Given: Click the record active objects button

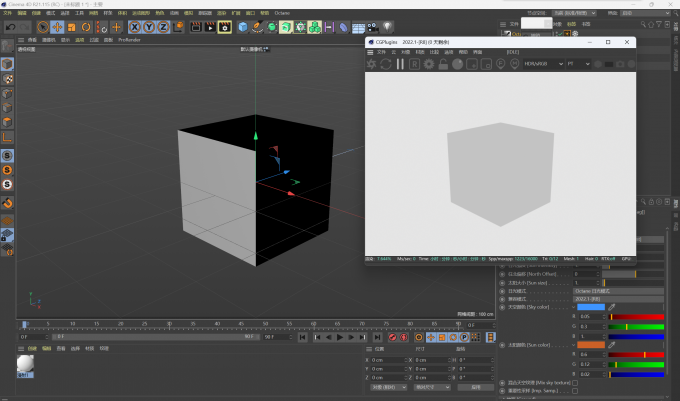Looking at the screenshot, I should pos(392,337).
